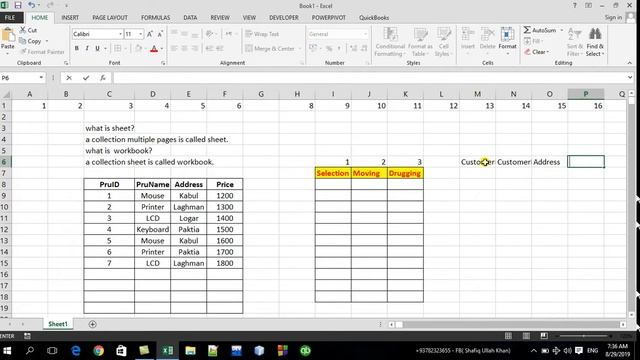640x360 pixels.
Task: Switch to Normal view in status bar
Action: (x=508, y=336)
